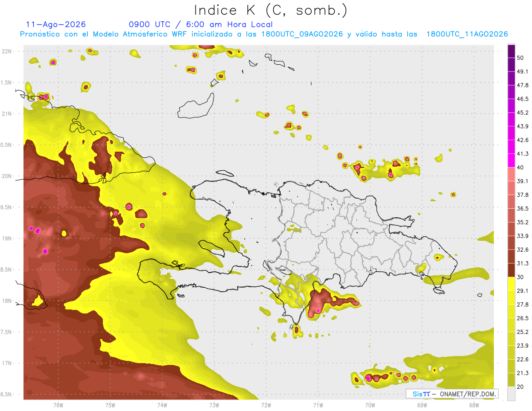
Task: Click the '27.8' color scale value
Action: tap(523, 304)
